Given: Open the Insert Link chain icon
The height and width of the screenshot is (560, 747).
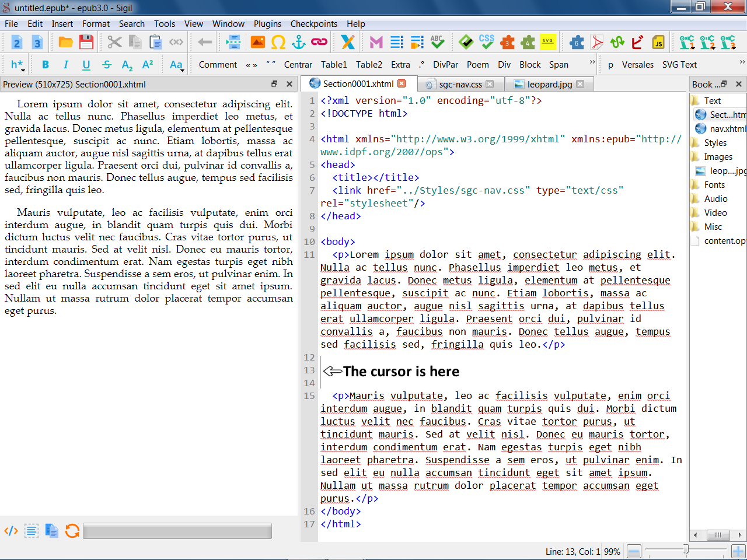Looking at the screenshot, I should pyautogui.click(x=319, y=42).
